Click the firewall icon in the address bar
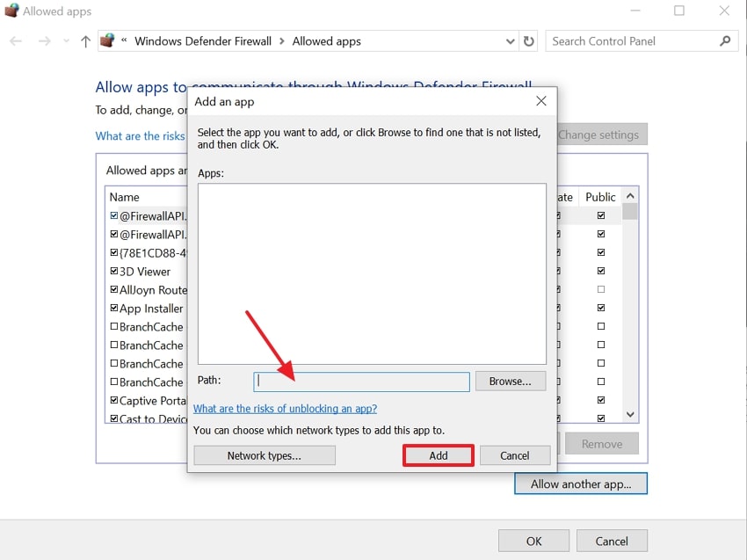 (108, 40)
